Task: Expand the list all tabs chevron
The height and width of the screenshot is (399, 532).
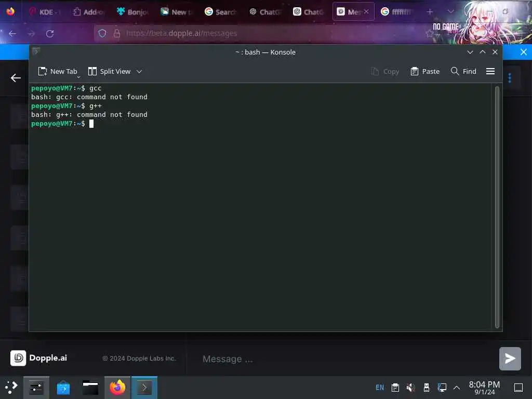Action: coord(450,11)
